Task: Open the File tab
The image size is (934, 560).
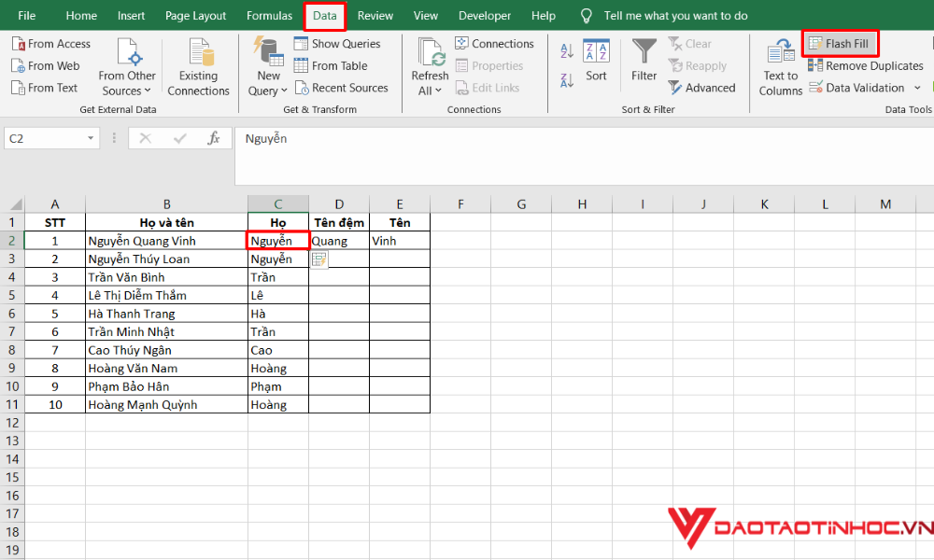Action: click(x=27, y=16)
